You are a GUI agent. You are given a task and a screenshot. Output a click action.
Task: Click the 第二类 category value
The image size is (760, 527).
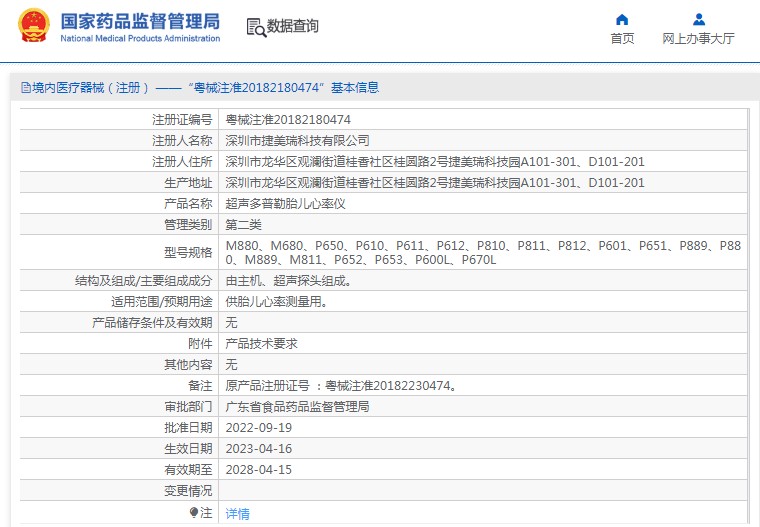pyautogui.click(x=243, y=224)
